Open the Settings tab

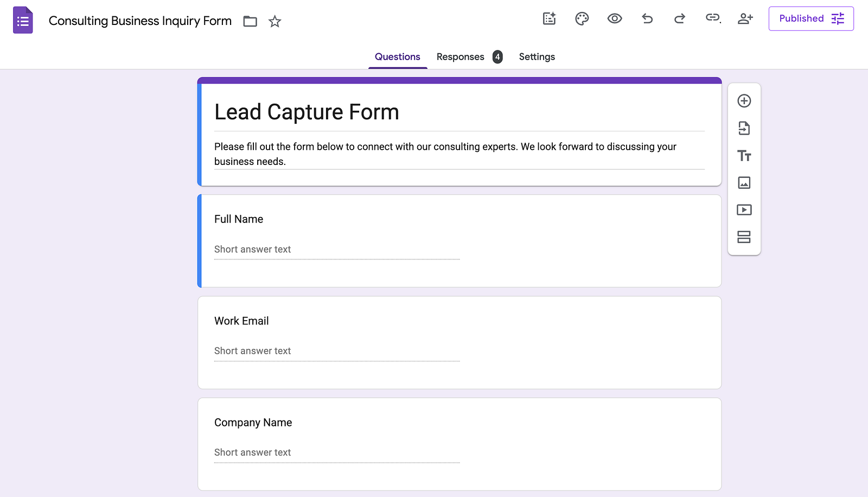point(537,56)
